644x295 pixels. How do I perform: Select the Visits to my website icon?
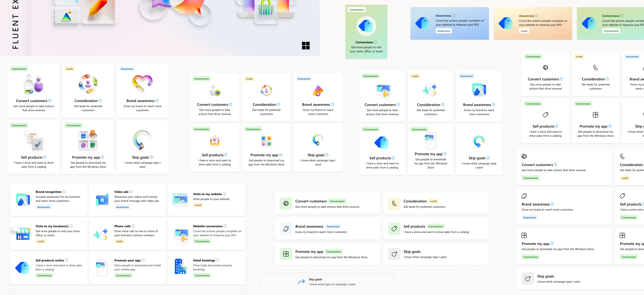[x=181, y=199]
